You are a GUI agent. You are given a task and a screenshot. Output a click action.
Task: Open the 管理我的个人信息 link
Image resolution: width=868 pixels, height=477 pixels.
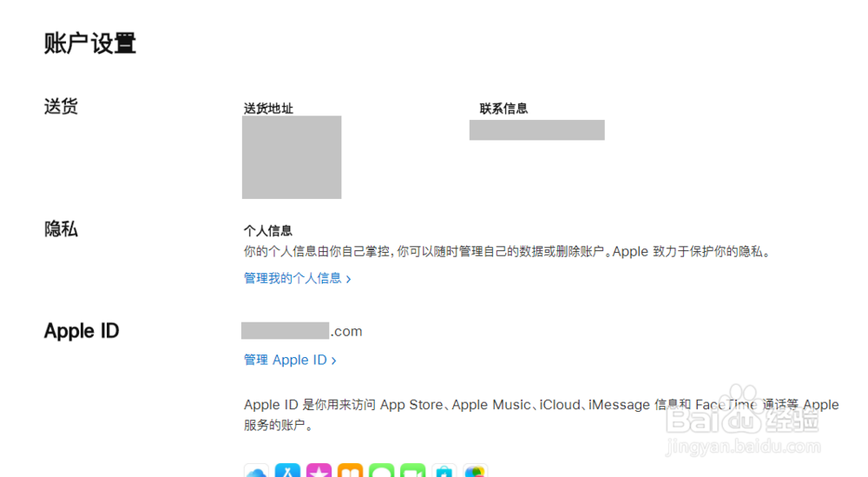coord(297,278)
